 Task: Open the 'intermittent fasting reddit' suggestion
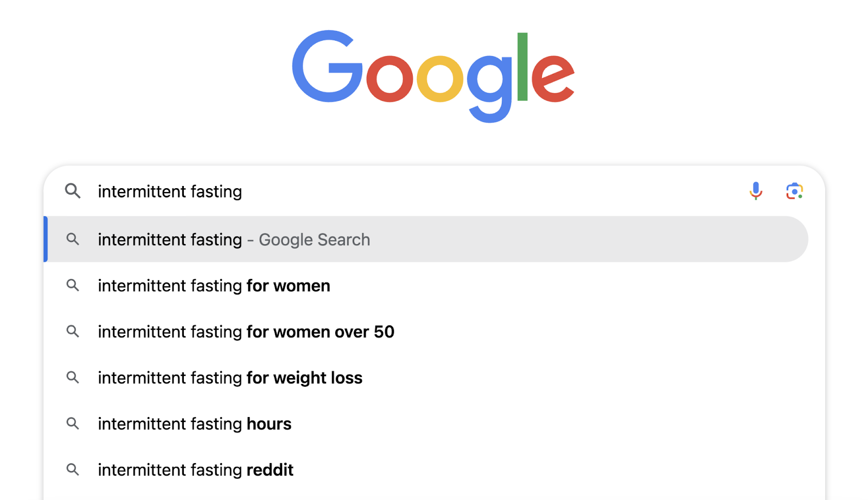click(x=195, y=470)
